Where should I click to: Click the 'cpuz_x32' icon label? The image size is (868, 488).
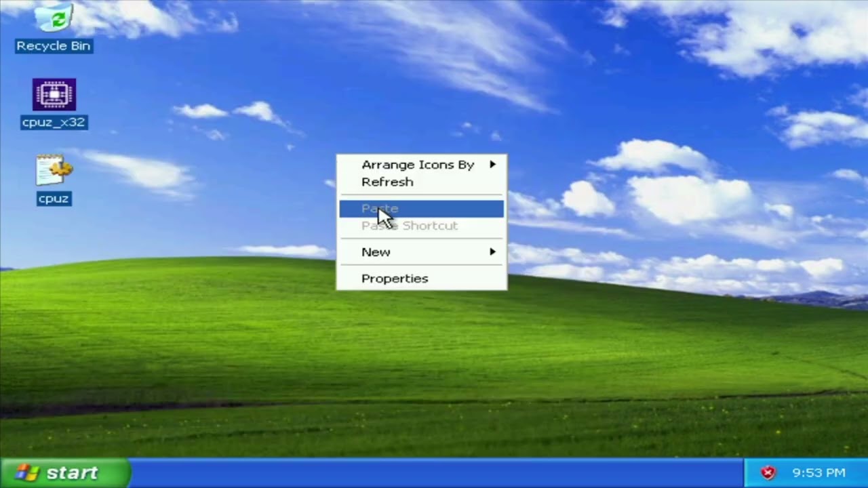tap(54, 122)
